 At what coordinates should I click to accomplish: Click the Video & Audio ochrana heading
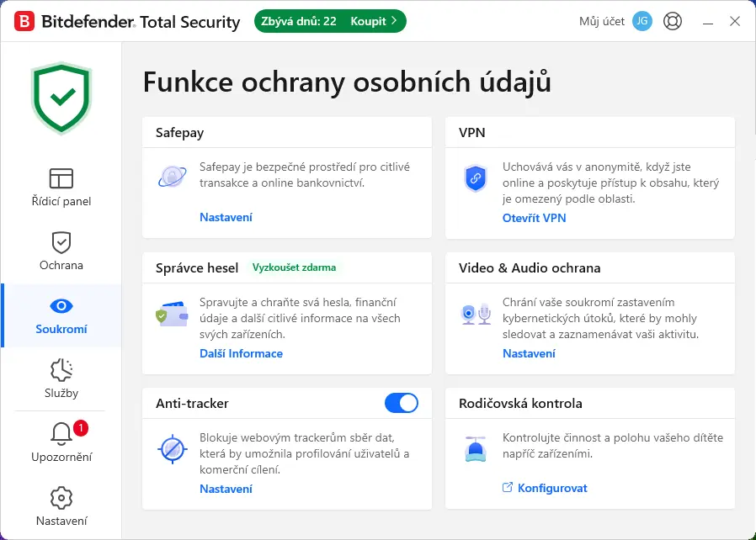click(x=530, y=267)
